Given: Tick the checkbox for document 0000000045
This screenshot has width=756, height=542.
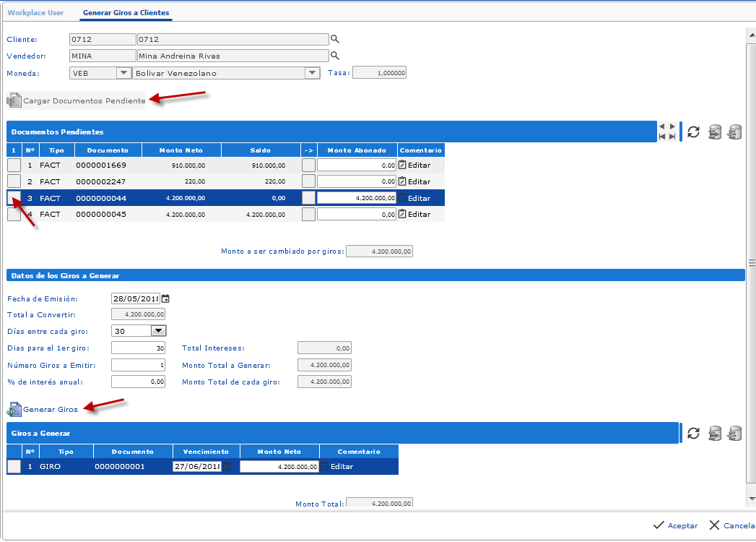Looking at the screenshot, I should click(14, 214).
